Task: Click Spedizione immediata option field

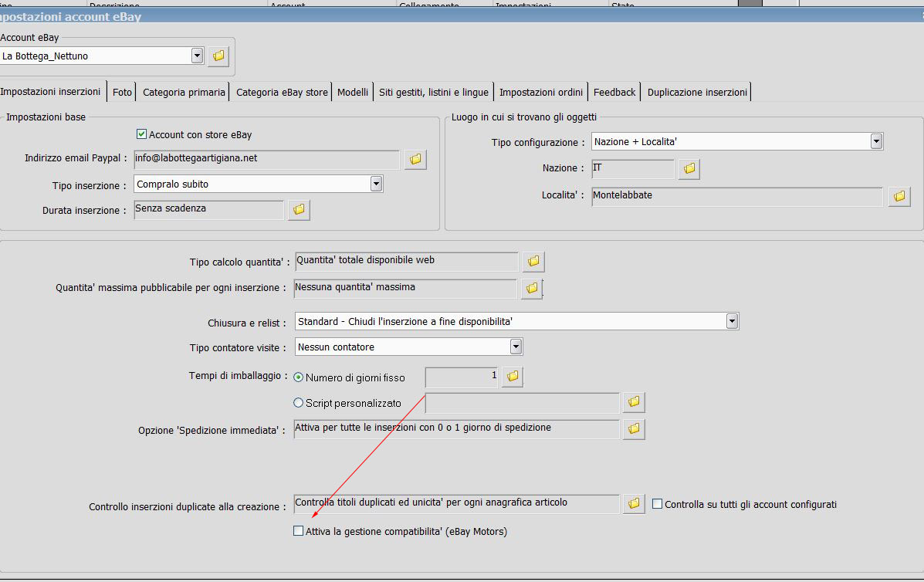Action: [457, 429]
